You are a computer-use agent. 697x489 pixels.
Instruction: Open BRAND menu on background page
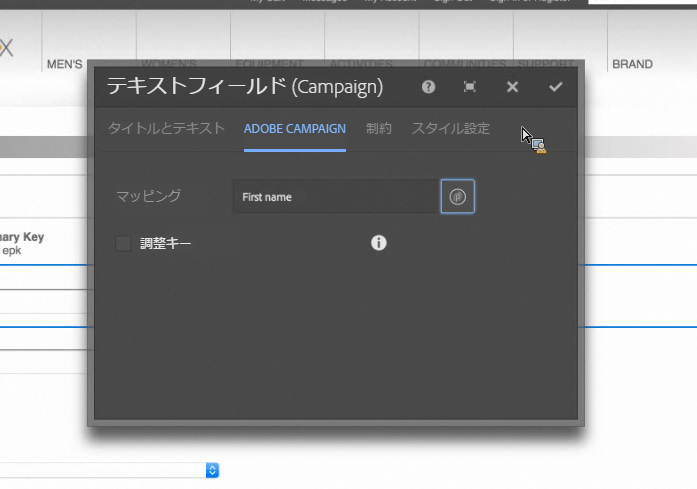[x=632, y=64]
